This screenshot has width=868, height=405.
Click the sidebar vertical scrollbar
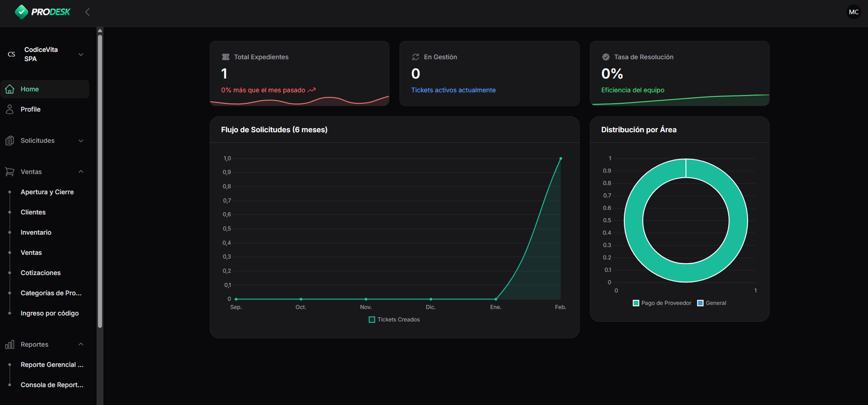click(x=100, y=179)
